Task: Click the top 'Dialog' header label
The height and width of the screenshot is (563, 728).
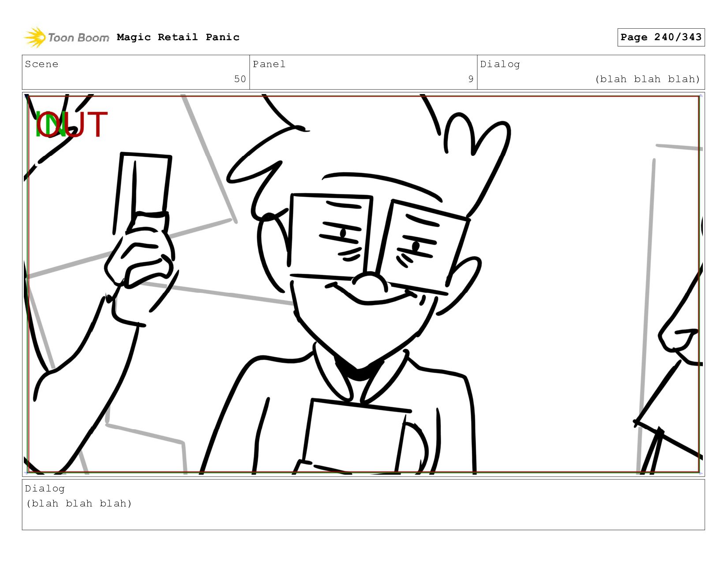Action: (500, 64)
